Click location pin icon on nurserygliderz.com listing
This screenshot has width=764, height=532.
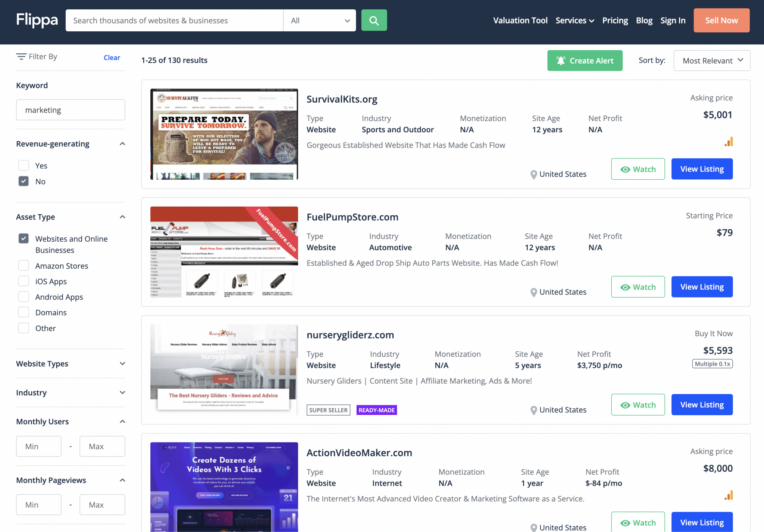click(534, 410)
